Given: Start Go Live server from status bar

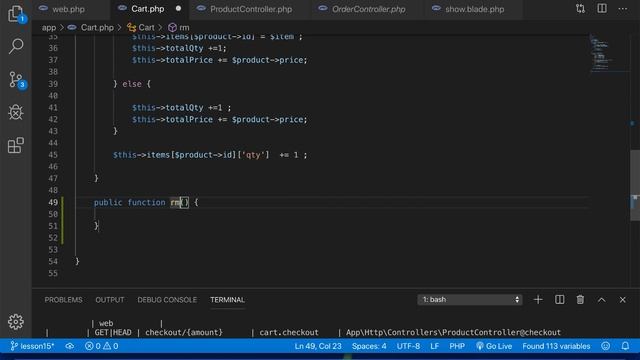Looking at the screenshot, I should pyautogui.click(x=494, y=346).
